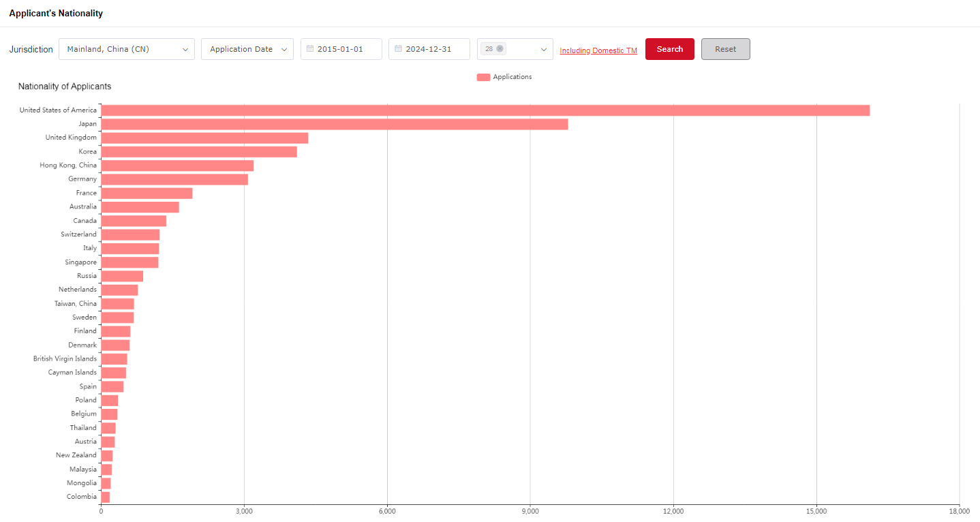Click the United States of America bar
The image size is (980, 522).
coord(485,110)
